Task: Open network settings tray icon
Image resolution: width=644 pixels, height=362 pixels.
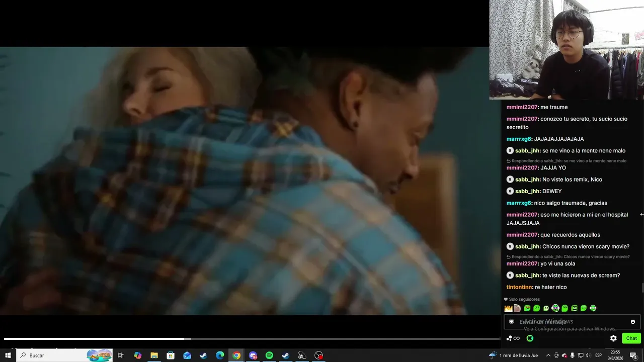Action: tap(580, 355)
